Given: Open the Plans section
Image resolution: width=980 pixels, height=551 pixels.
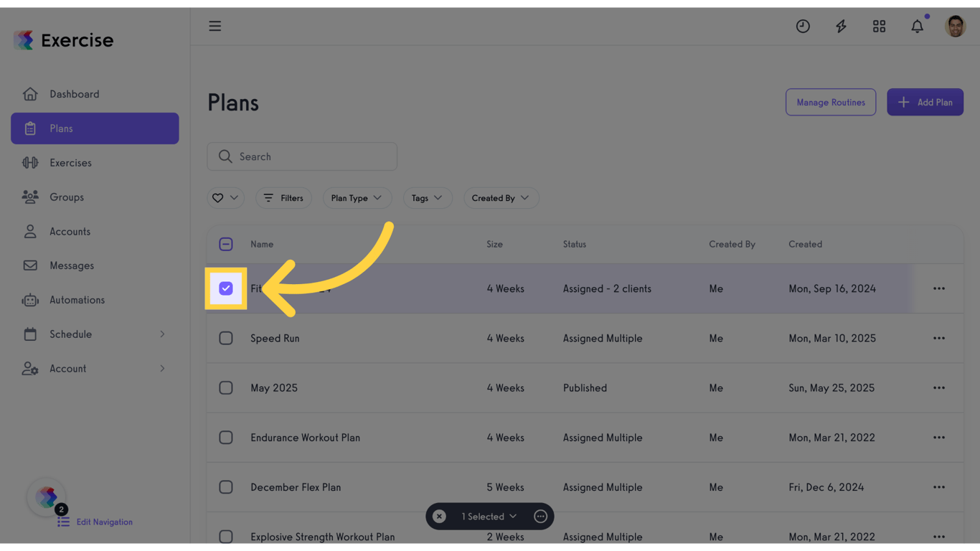Looking at the screenshot, I should 62,128.
